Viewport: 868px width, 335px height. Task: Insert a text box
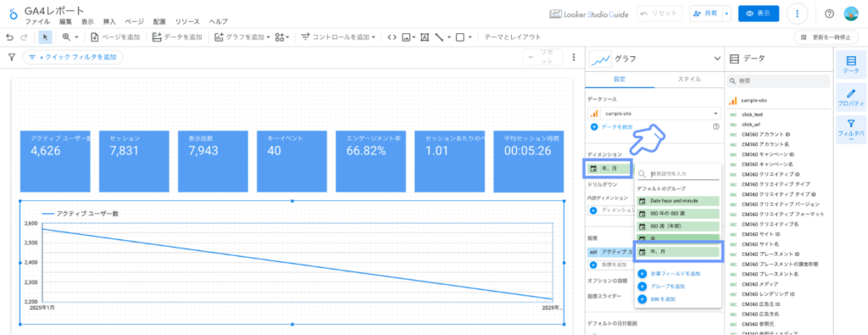(x=425, y=37)
